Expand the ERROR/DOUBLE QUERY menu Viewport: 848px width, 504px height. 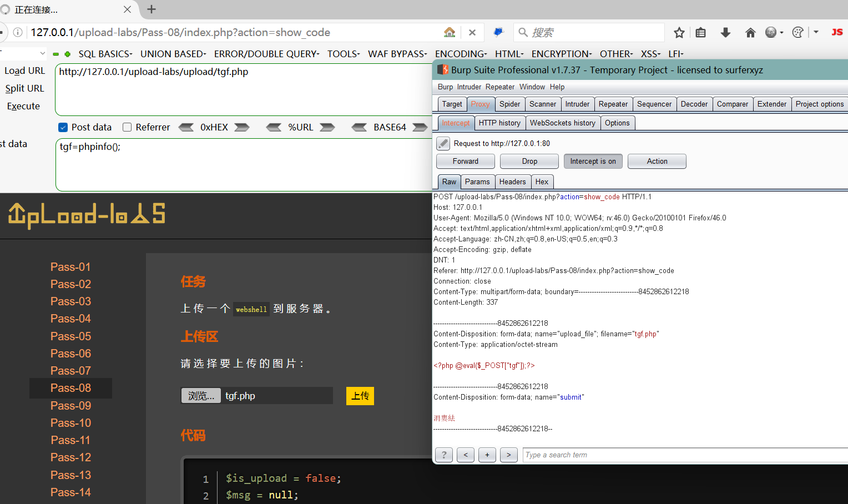[x=267, y=54]
